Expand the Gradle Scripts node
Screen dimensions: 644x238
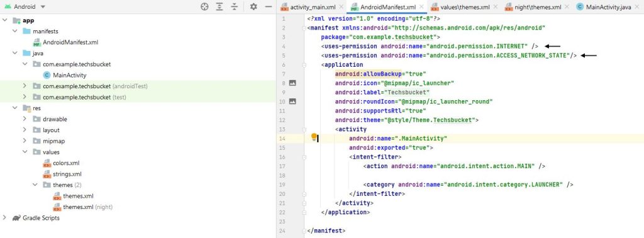4,218
